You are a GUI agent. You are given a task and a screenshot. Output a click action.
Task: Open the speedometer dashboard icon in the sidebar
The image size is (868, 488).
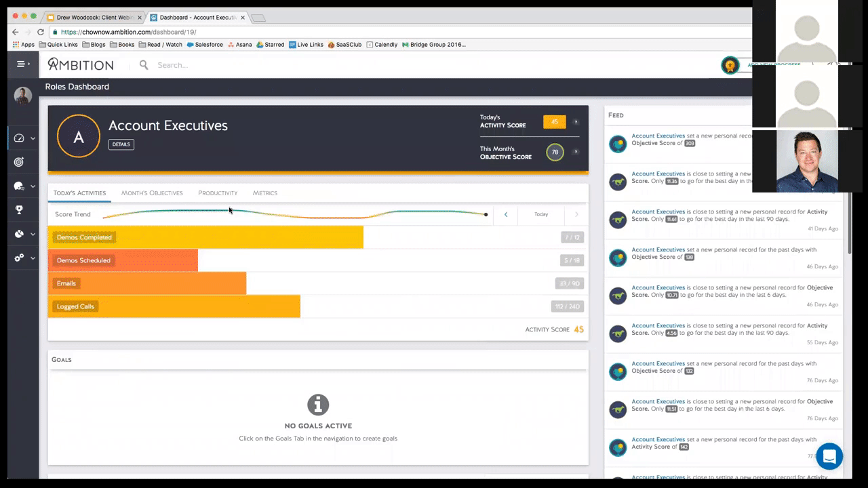coord(18,137)
